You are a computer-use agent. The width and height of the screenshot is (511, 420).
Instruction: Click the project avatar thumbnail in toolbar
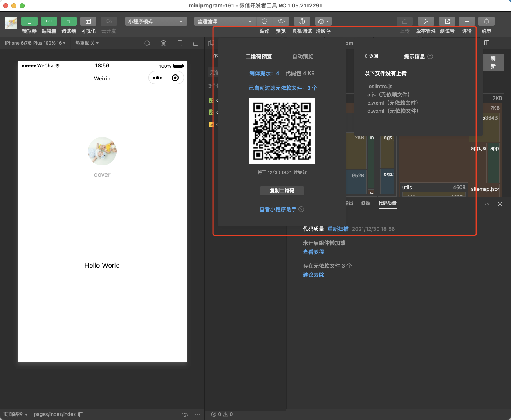[11, 23]
